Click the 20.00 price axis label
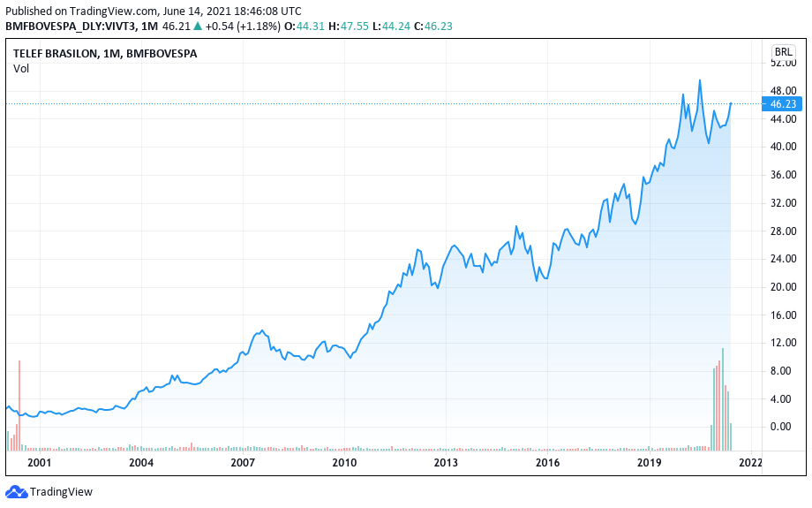The image size is (812, 508). [784, 286]
